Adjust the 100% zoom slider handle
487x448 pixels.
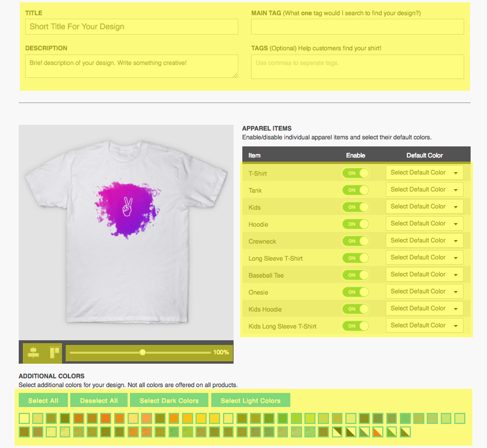tap(142, 352)
